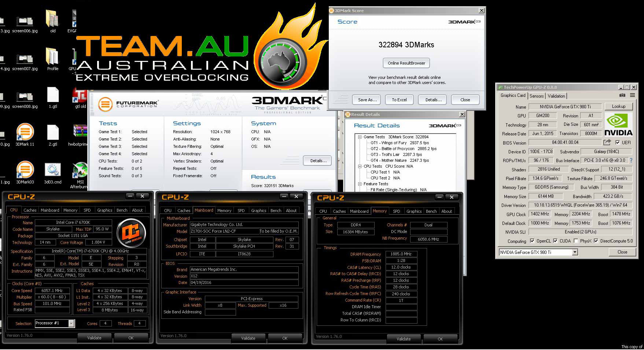Export the score with To Excel

pyautogui.click(x=399, y=100)
